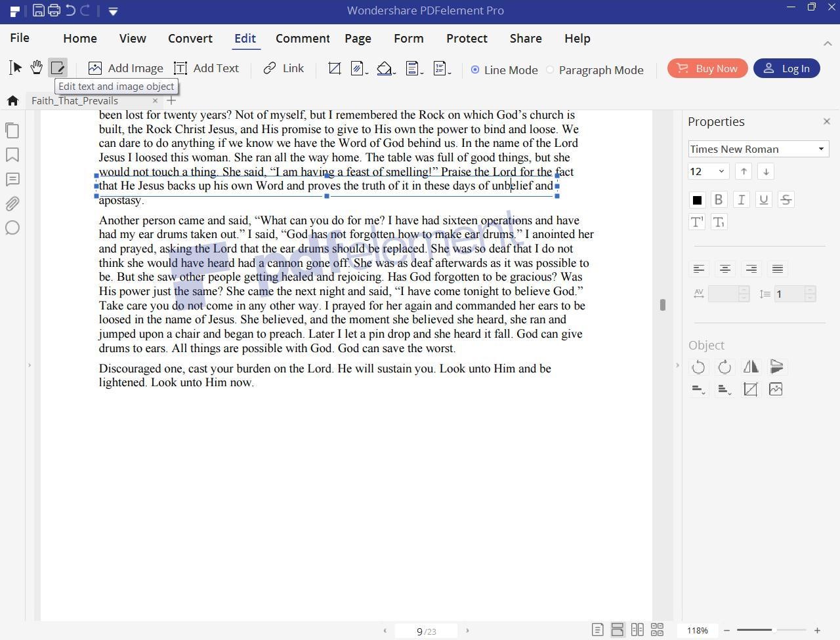Rotate the selected object counterclockwise
This screenshot has height=640, width=840.
point(698,367)
